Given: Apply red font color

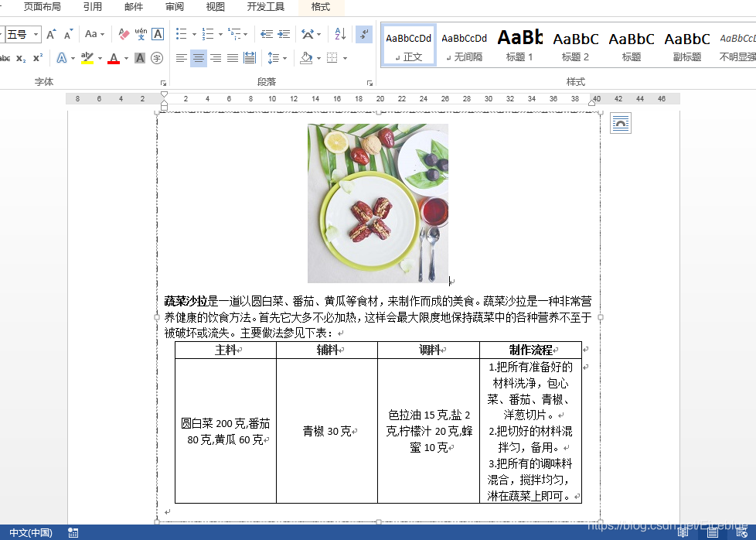Looking at the screenshot, I should (114, 58).
